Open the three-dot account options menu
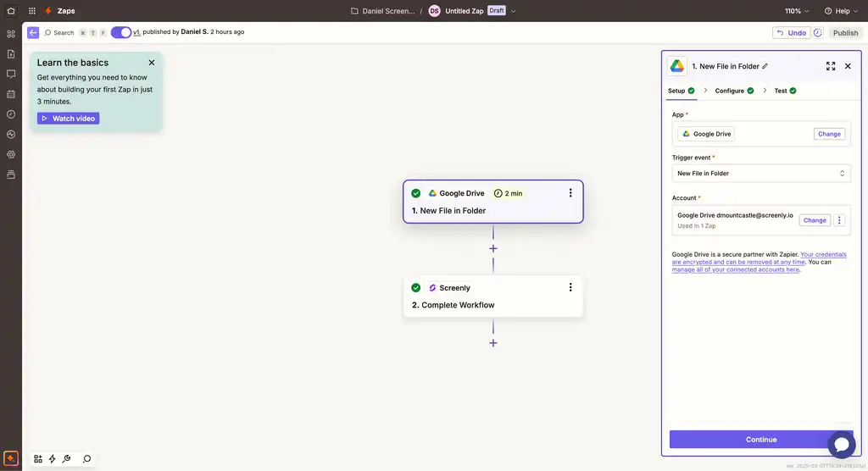The height and width of the screenshot is (471, 868). coord(839,220)
